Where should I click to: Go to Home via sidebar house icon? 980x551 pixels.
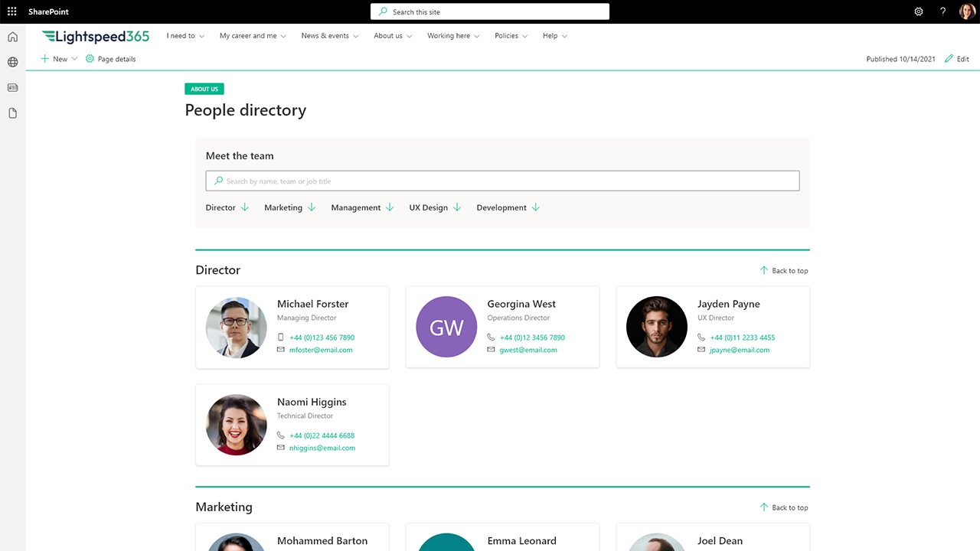click(x=12, y=37)
